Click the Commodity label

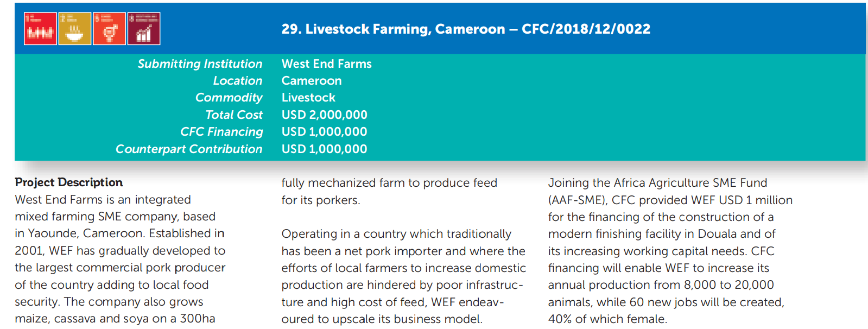click(x=229, y=98)
